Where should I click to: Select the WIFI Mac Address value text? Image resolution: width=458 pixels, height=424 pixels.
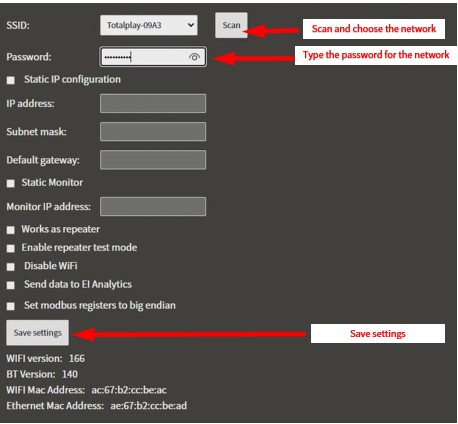(129, 390)
